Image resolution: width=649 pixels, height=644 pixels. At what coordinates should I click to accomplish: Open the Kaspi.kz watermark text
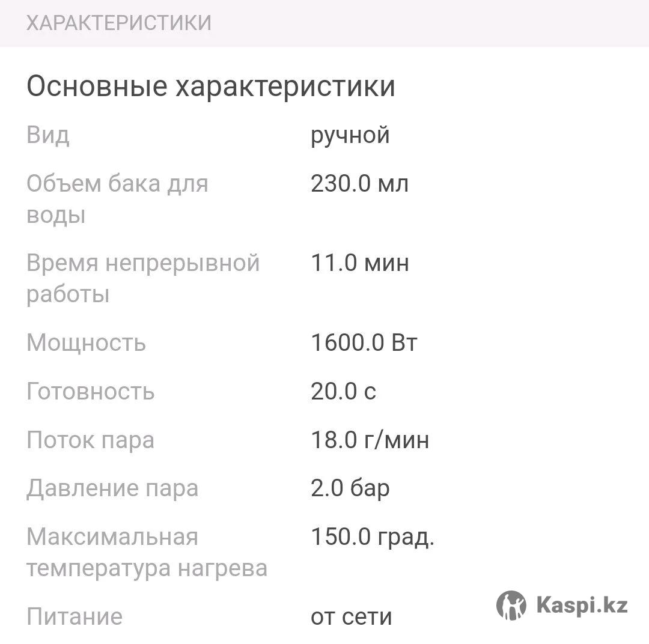[582, 605]
